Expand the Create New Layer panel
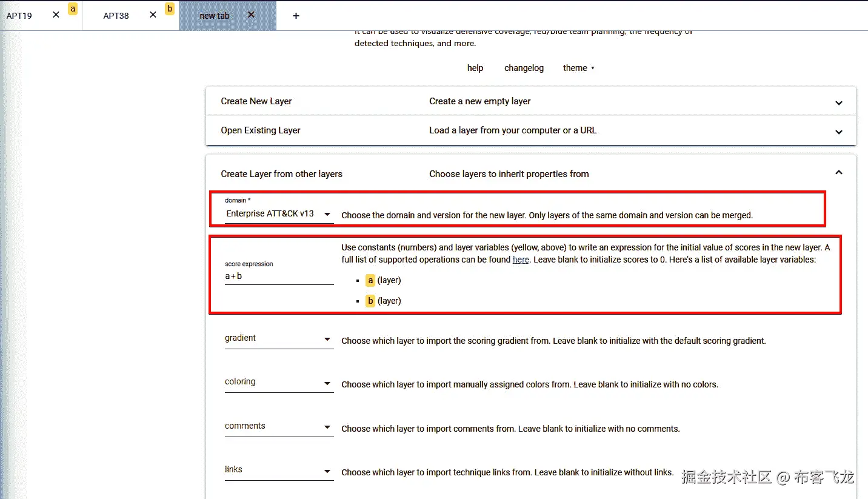 pos(531,101)
